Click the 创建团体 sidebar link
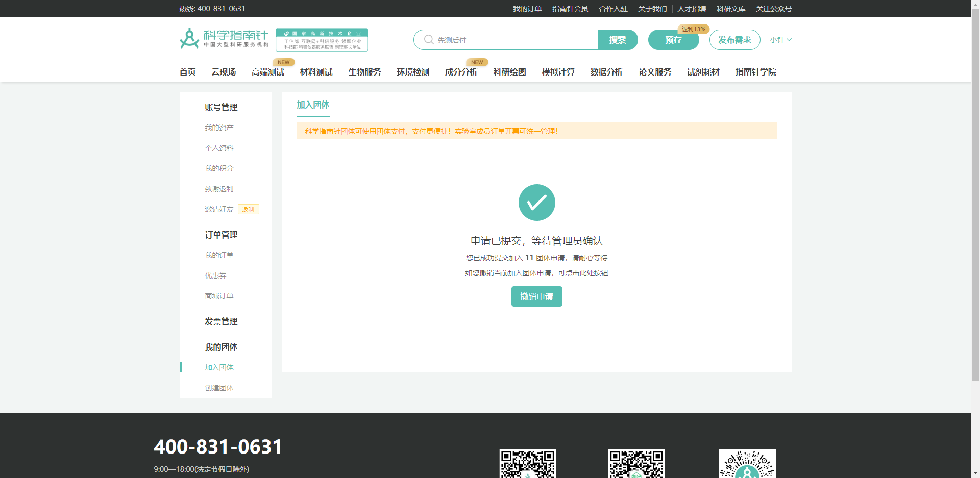The width and height of the screenshot is (980, 478). coord(219,387)
